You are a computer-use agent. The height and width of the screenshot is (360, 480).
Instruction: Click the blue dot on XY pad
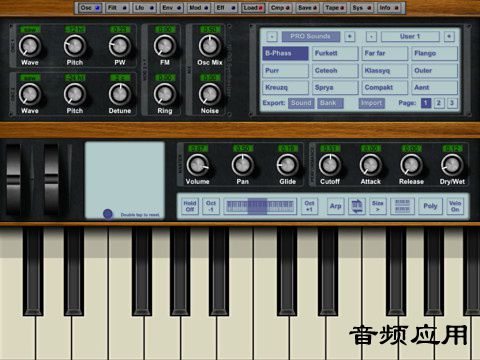108,214
